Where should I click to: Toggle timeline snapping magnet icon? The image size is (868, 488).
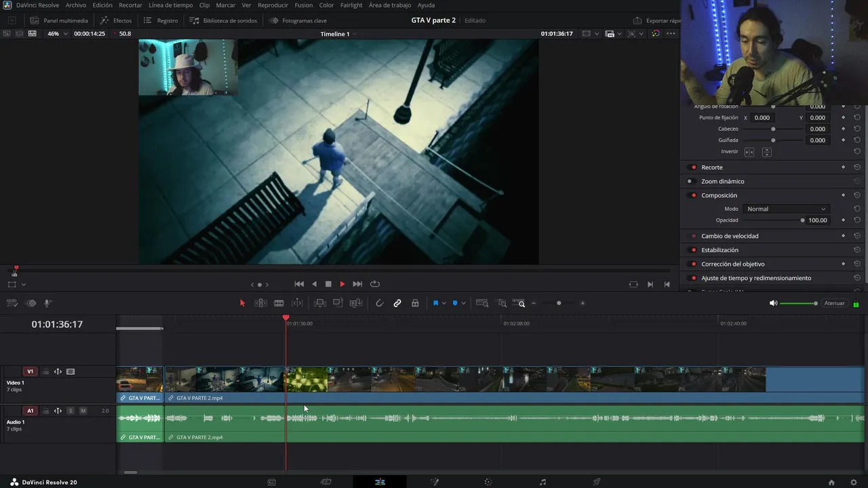coord(379,303)
